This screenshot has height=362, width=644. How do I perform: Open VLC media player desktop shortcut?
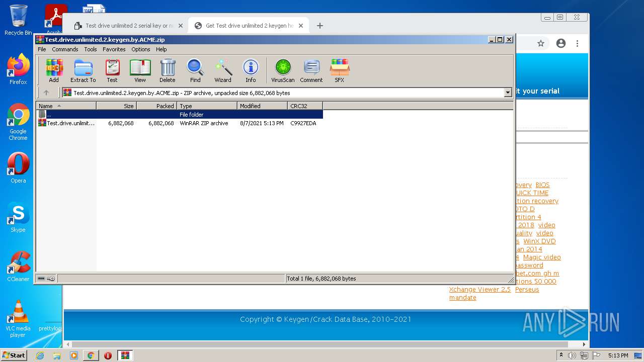click(x=18, y=319)
